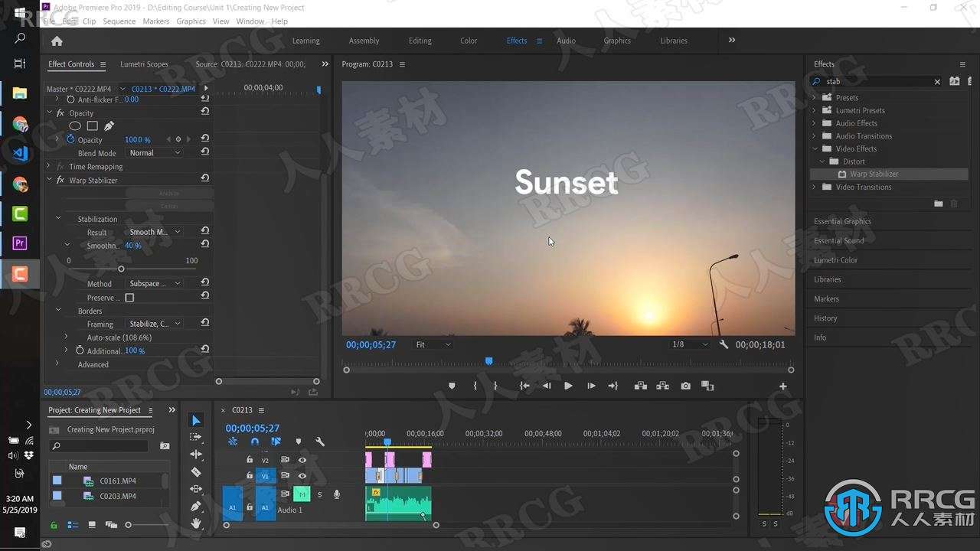Click Mark Out button in Program monitor

[x=495, y=386]
